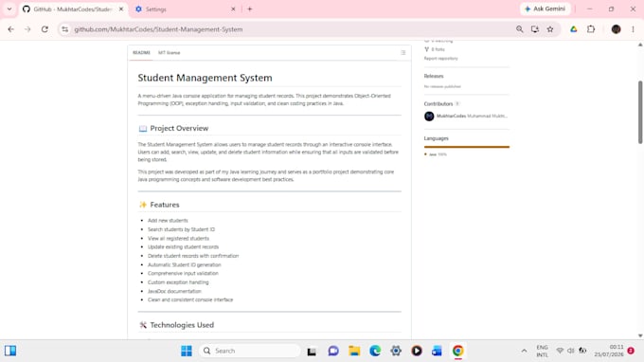Open Microsoft Edge from taskbar
Image resolution: width=644 pixels, height=362 pixels.
pyautogui.click(x=375, y=351)
